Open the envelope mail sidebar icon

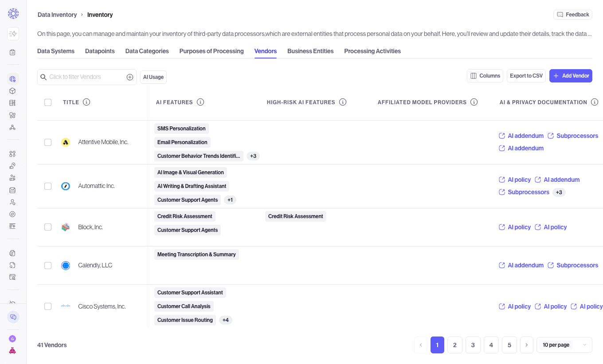click(12, 190)
